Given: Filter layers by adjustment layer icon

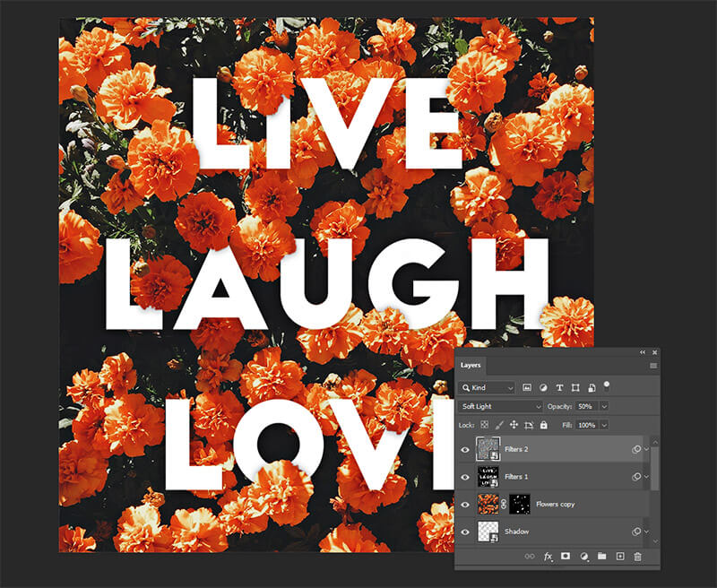Looking at the screenshot, I should (x=543, y=388).
